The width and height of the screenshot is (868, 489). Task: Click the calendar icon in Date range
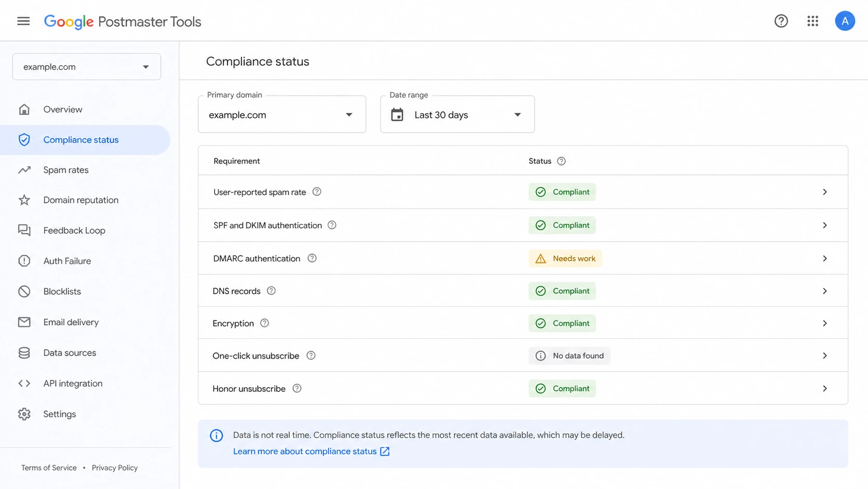tap(397, 115)
